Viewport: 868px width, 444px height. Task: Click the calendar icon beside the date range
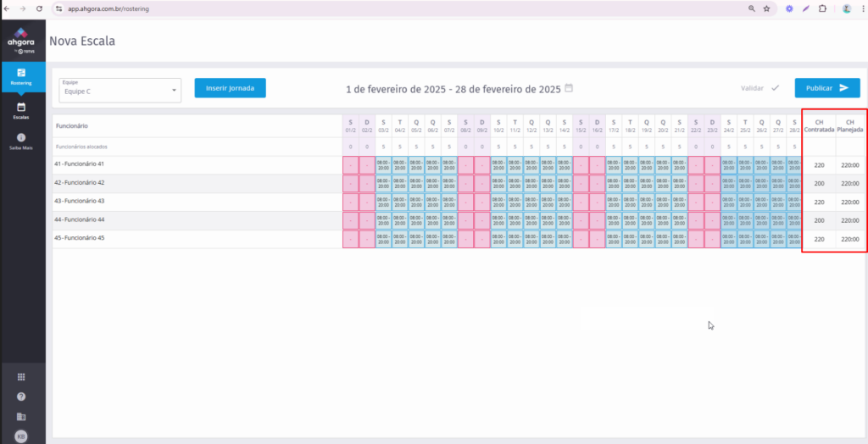tap(569, 88)
